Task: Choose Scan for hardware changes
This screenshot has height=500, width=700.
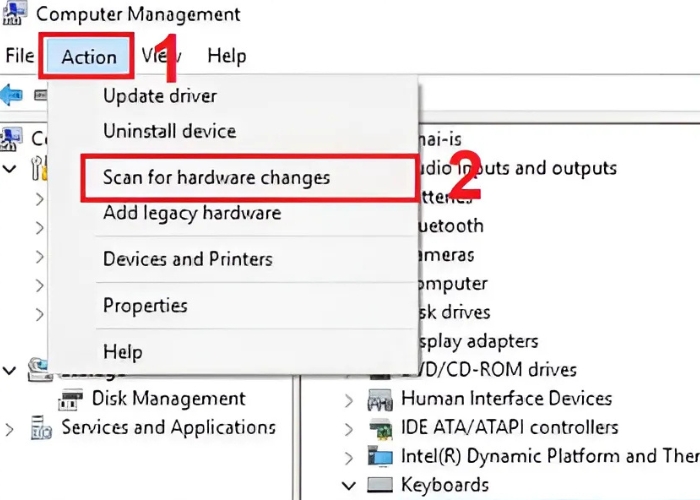Action: (216, 178)
